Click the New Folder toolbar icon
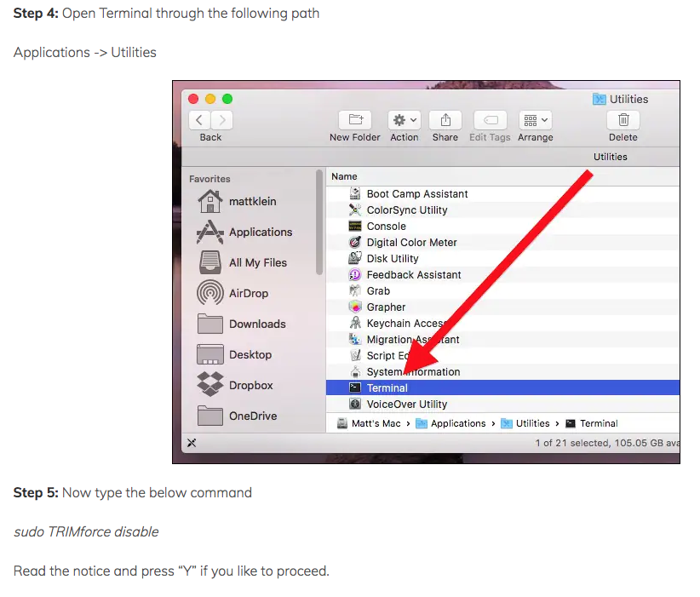 pyautogui.click(x=355, y=120)
